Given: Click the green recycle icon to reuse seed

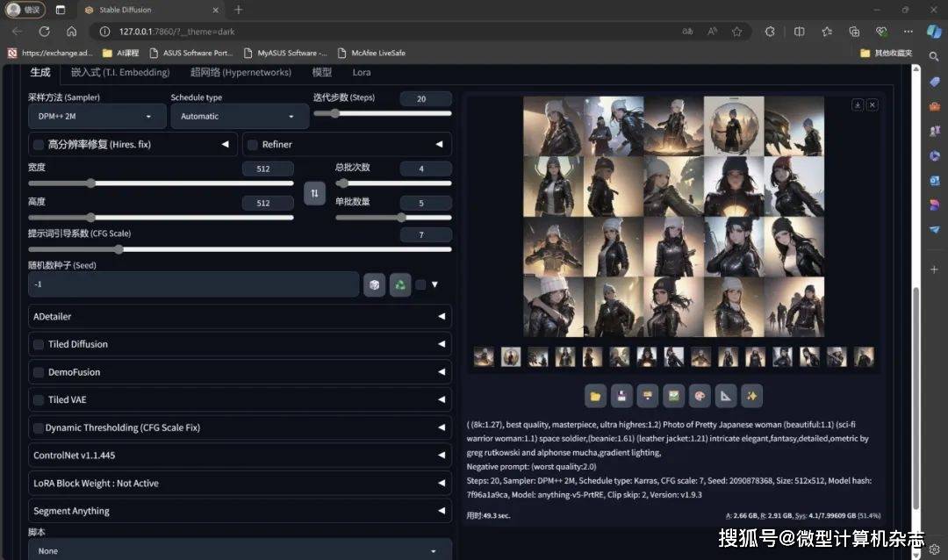Looking at the screenshot, I should 400,284.
